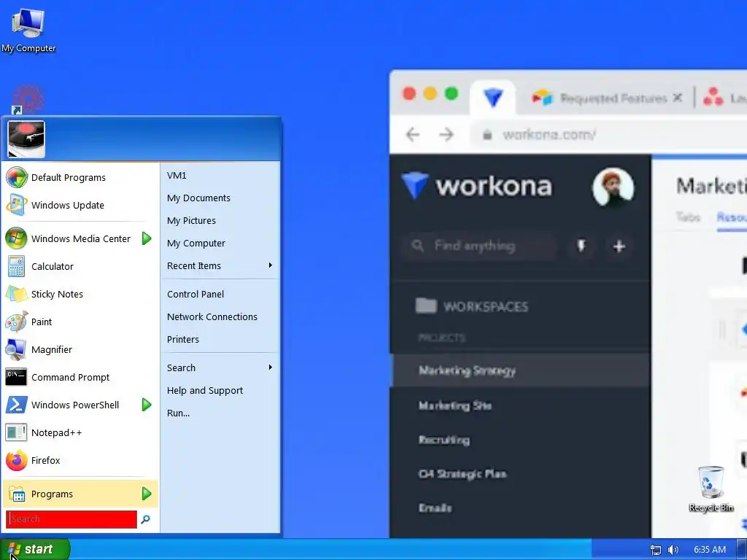
Task: Click the 6:35 AM clock in taskbar
Action: click(x=709, y=550)
